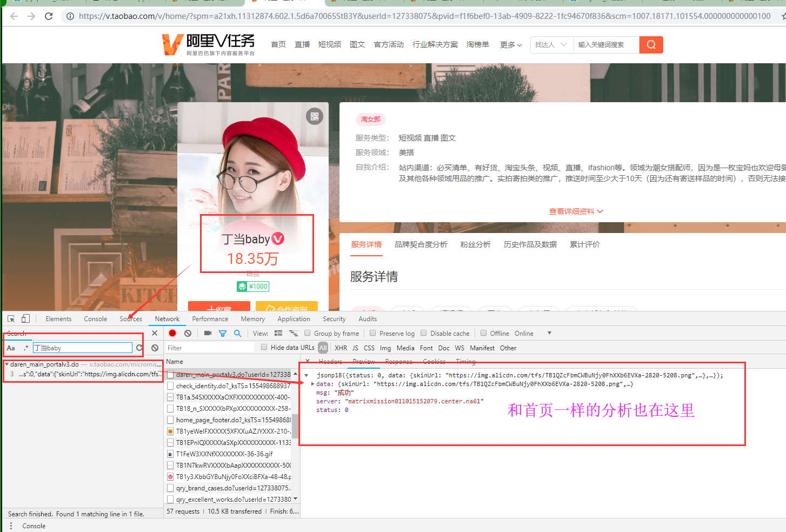Toggle match case Aa in search
Viewport: 786px width, 532px height.
tap(11, 348)
